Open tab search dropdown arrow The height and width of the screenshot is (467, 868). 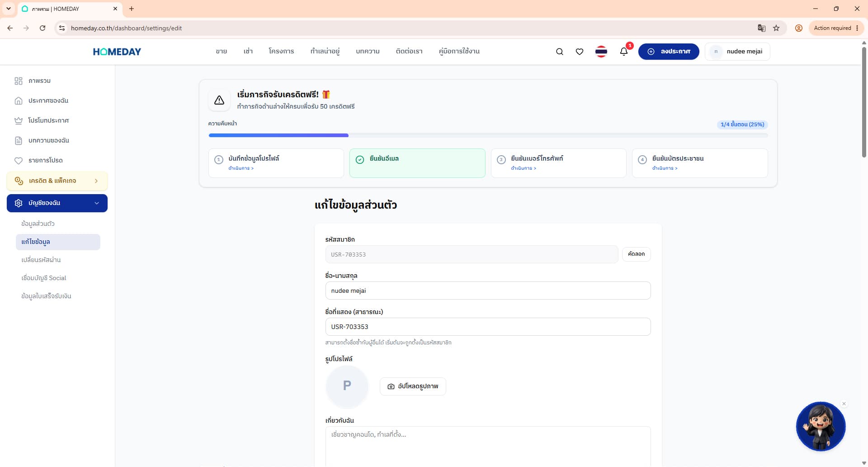9,9
